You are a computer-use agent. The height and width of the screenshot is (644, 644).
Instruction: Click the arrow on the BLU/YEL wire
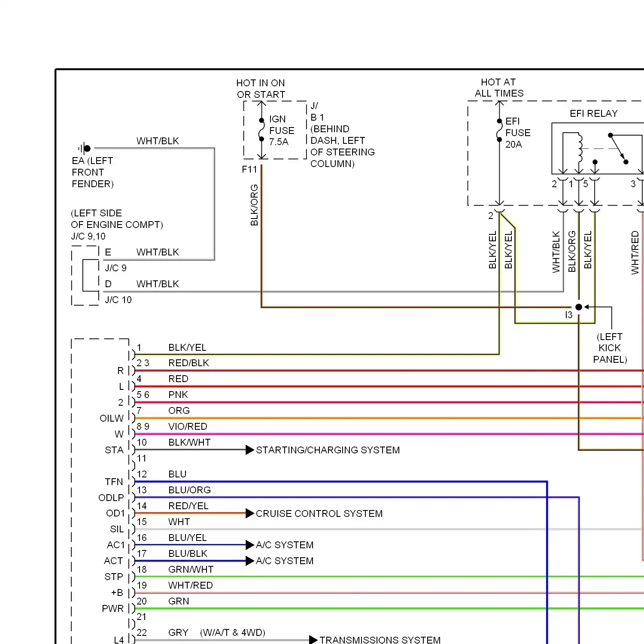coord(250,545)
